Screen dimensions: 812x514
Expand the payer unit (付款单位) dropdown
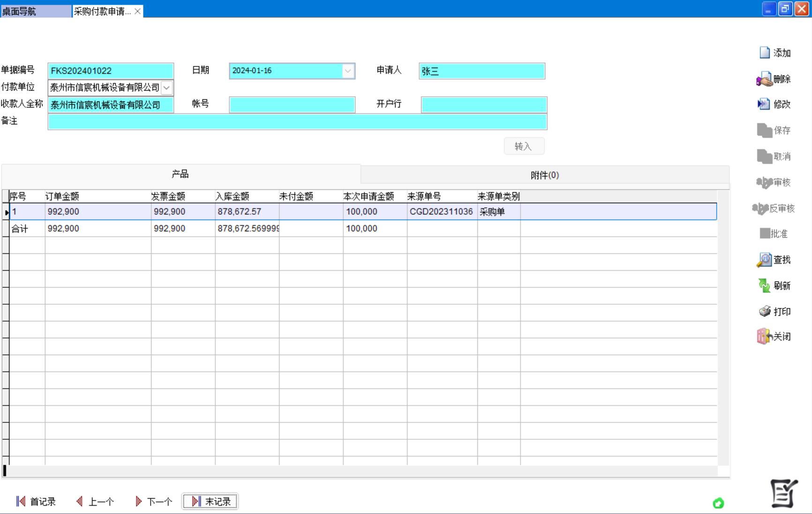(x=166, y=88)
